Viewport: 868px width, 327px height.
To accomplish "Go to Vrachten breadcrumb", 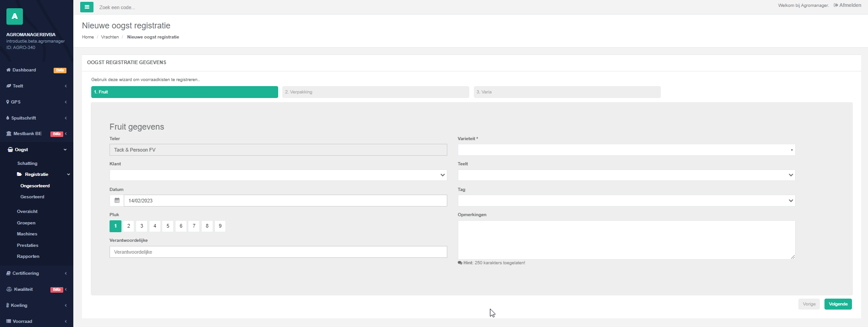I will [110, 37].
